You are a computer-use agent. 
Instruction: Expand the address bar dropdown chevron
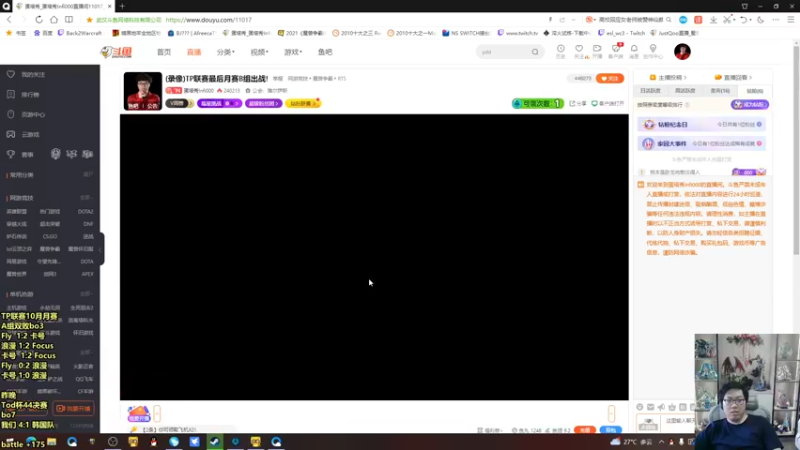(573, 20)
